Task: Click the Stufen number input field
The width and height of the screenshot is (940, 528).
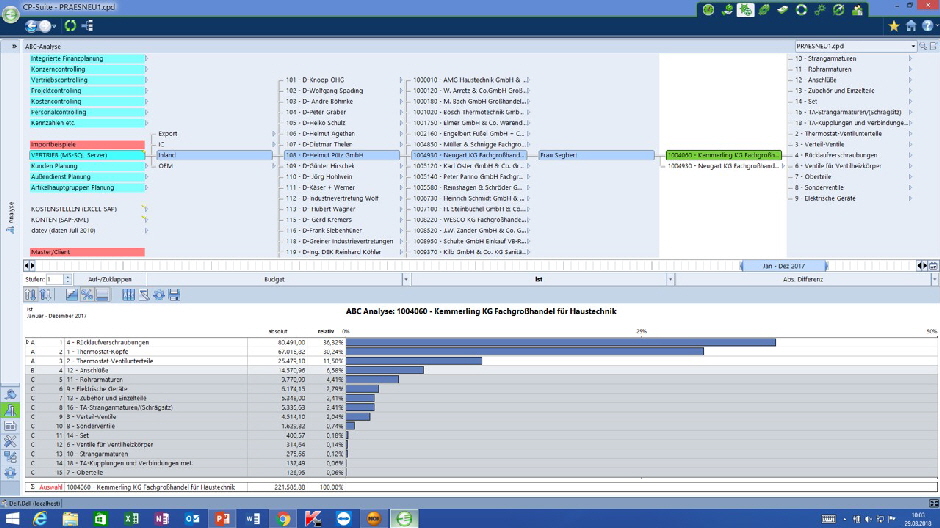Action: coord(54,279)
